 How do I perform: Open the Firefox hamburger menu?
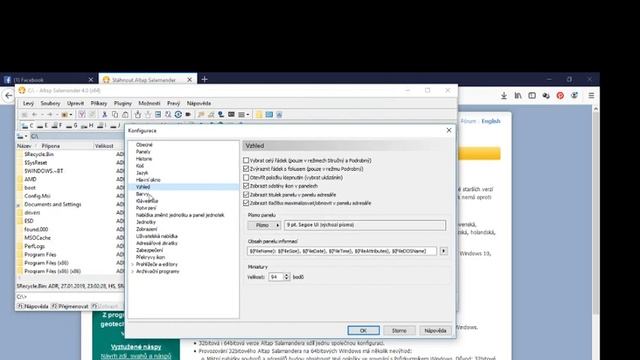591,96
